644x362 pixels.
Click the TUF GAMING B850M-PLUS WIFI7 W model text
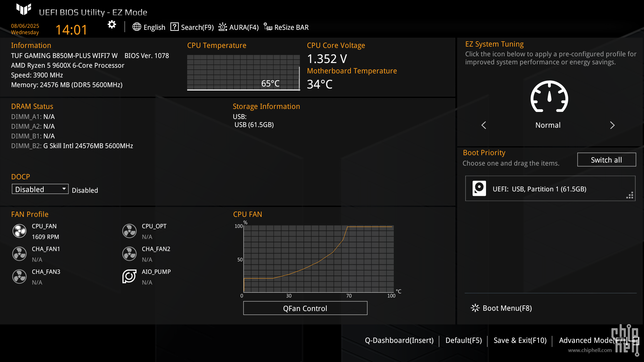click(x=64, y=56)
